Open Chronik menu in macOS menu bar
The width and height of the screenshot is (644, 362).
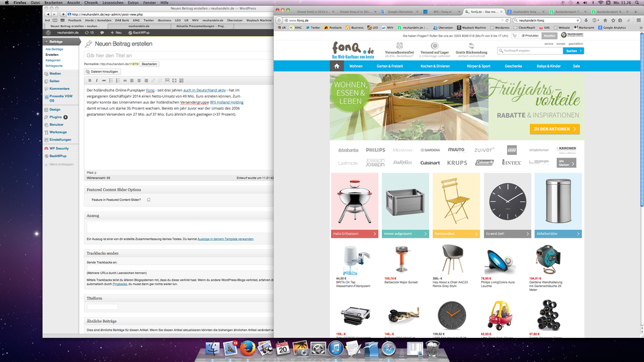pos(91,3)
